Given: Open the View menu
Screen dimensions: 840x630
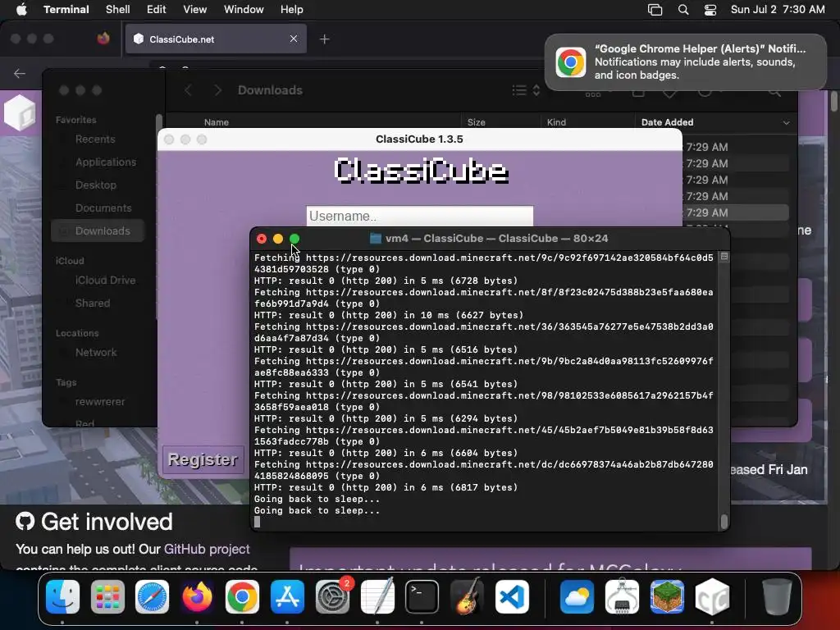Looking at the screenshot, I should click(195, 10).
